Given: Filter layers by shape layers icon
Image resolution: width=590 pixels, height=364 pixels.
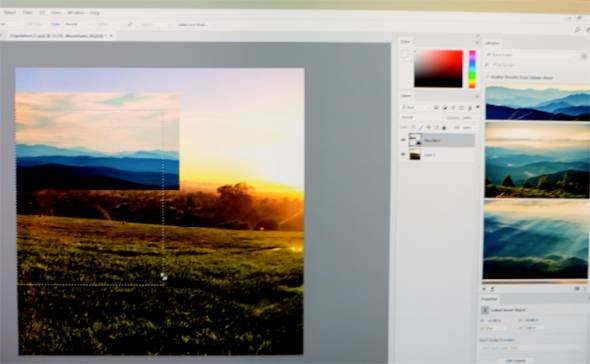Looking at the screenshot, I should [461, 108].
